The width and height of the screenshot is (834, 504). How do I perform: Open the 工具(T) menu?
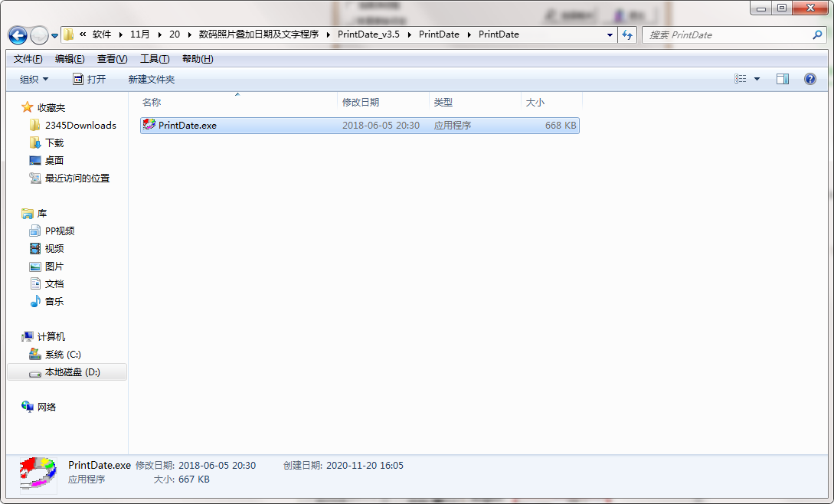(155, 59)
